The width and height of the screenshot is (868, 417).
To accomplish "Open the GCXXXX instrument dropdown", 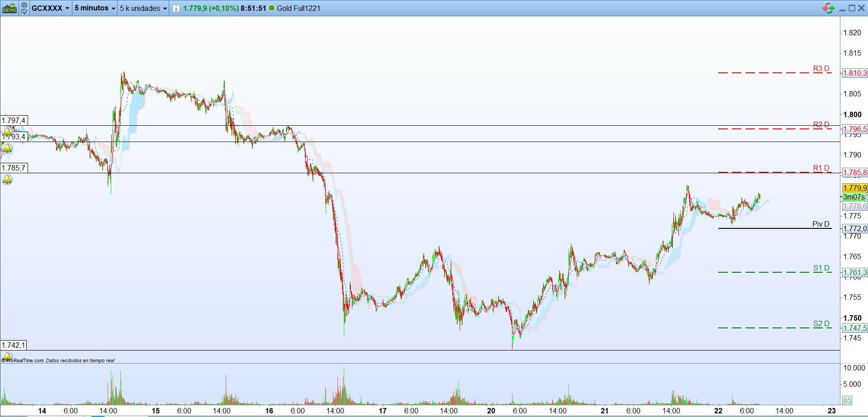I will click(x=51, y=8).
